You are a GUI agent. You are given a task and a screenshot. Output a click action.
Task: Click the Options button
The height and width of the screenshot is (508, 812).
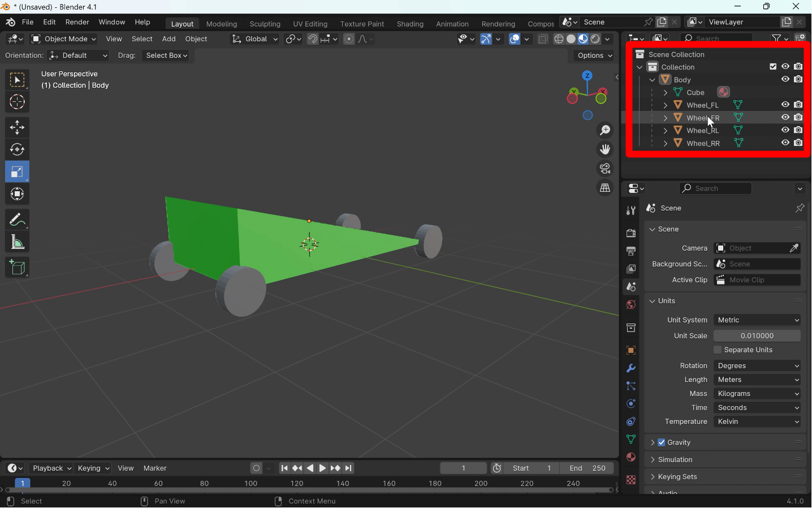(594, 55)
